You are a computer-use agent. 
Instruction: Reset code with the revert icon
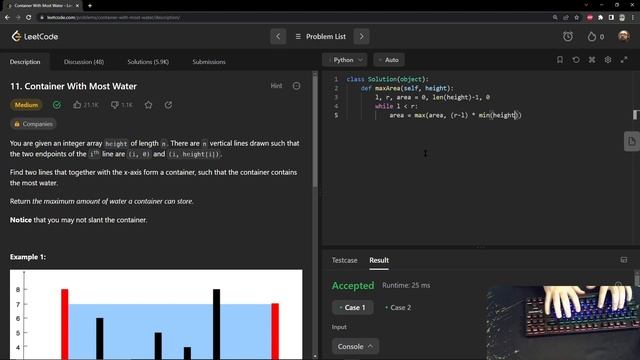576,60
